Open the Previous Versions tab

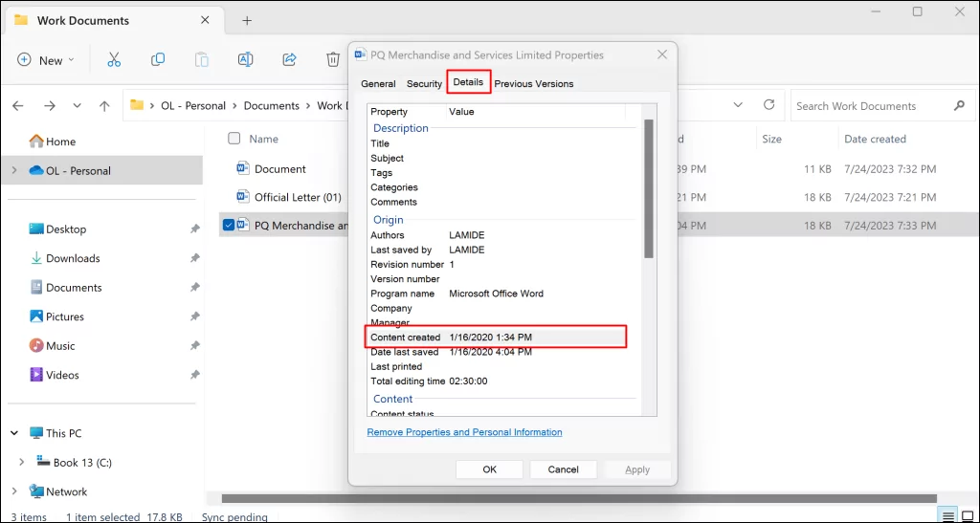pyautogui.click(x=533, y=84)
